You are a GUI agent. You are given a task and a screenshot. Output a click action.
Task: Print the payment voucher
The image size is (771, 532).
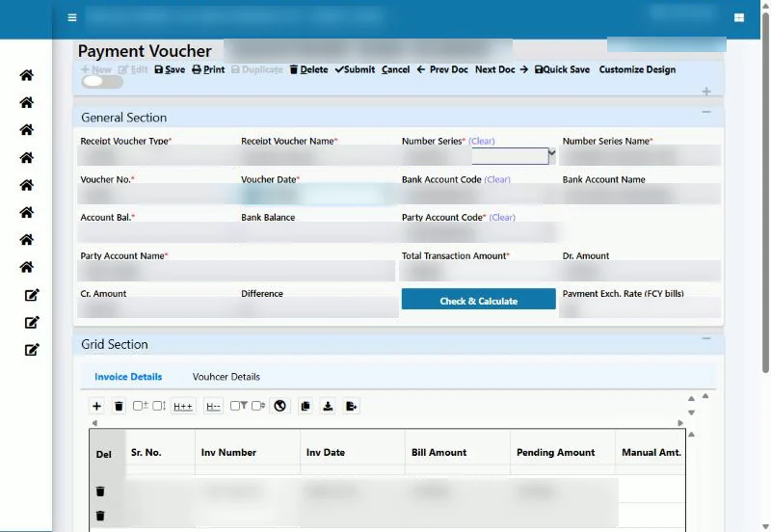tap(208, 69)
